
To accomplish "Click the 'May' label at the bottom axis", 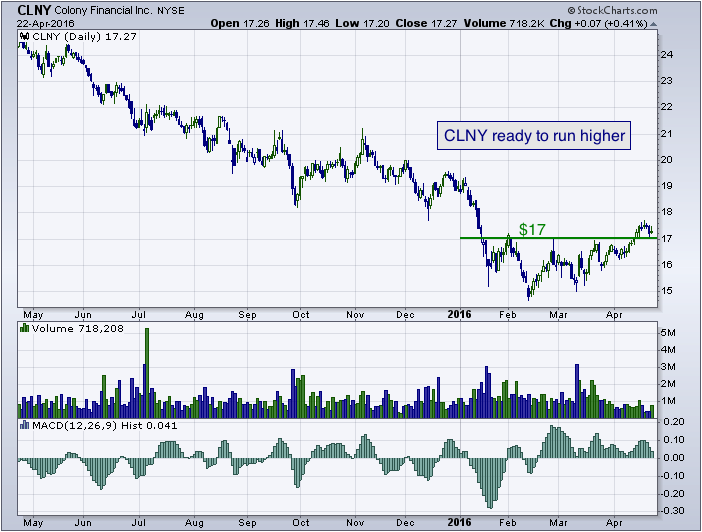I will click(x=33, y=523).
